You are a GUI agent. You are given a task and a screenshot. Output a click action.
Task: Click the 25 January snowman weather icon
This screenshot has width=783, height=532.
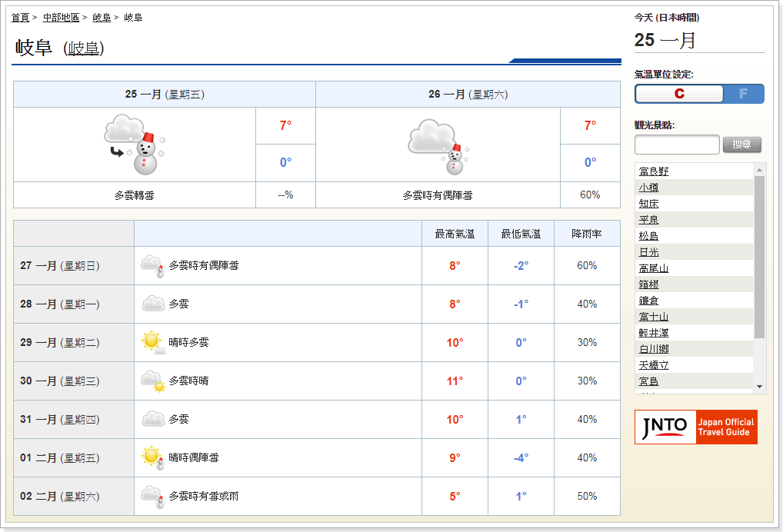click(135, 145)
